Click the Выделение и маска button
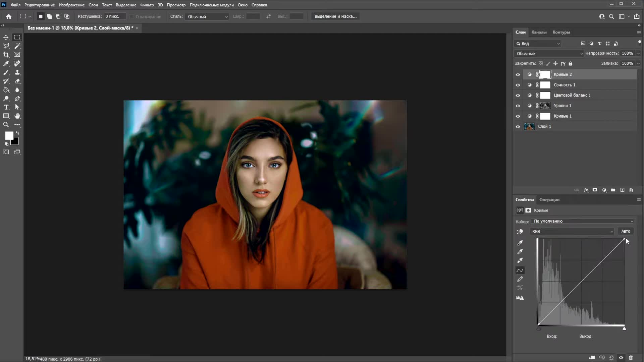Viewport: 644px width, 362px height. point(335,16)
